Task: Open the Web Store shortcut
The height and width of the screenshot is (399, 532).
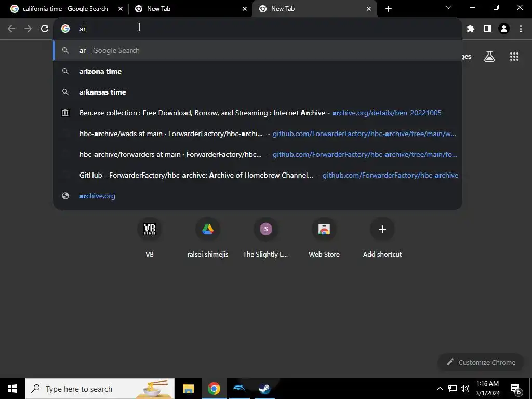Action: 324,237
